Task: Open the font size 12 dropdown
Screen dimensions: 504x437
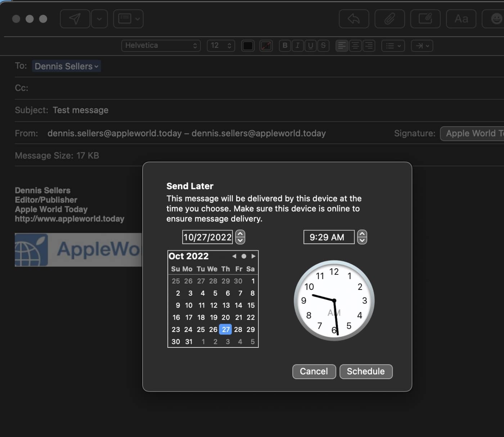Action: tap(221, 46)
